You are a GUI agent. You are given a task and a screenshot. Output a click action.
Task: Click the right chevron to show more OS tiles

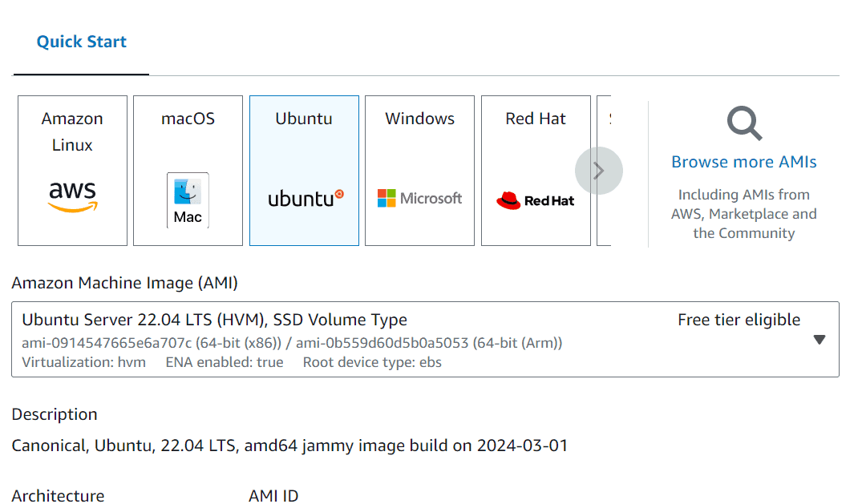598,170
